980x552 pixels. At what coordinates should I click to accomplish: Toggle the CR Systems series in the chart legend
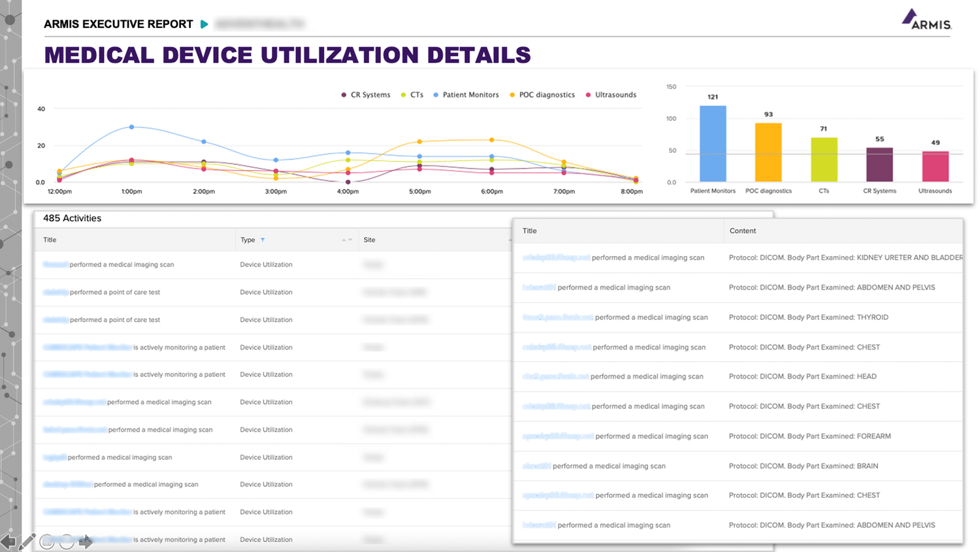pyautogui.click(x=366, y=95)
